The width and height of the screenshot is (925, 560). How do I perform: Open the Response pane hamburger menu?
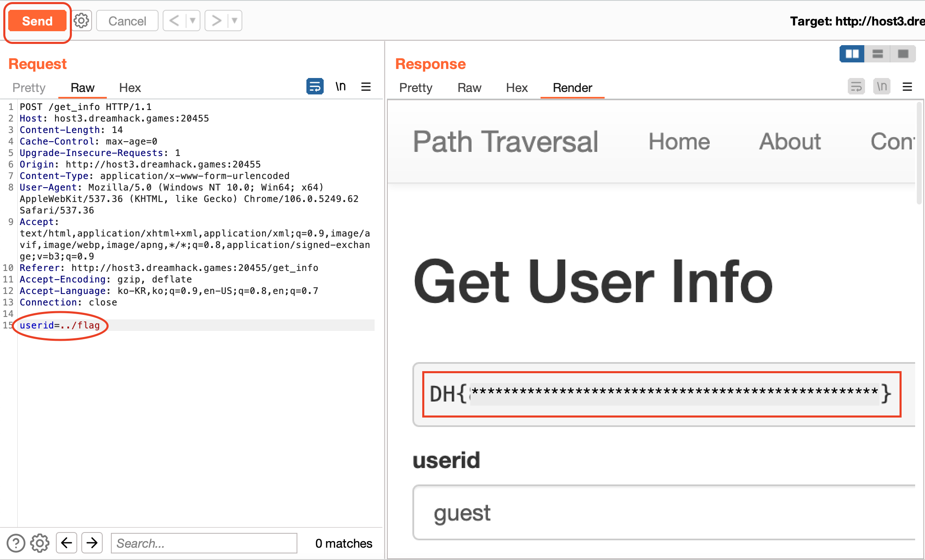pos(907,87)
